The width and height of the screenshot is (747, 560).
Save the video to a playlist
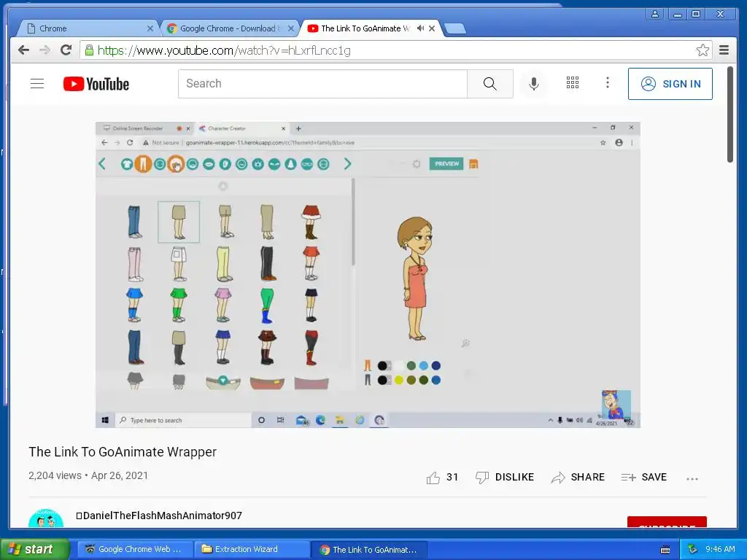coord(643,477)
